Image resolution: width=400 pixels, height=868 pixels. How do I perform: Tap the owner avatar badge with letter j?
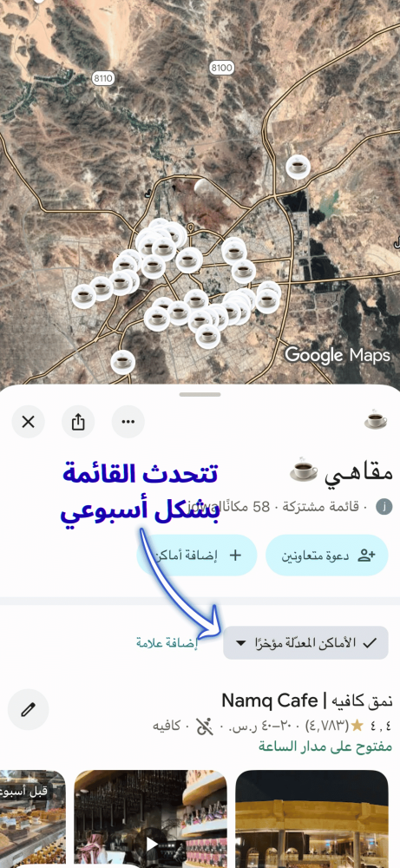[384, 507]
